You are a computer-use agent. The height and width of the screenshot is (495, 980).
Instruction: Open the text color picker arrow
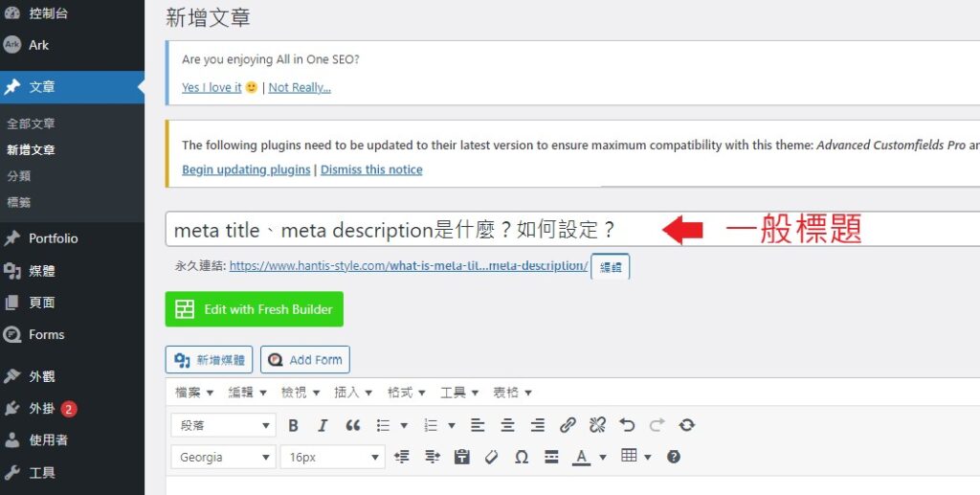[603, 457]
